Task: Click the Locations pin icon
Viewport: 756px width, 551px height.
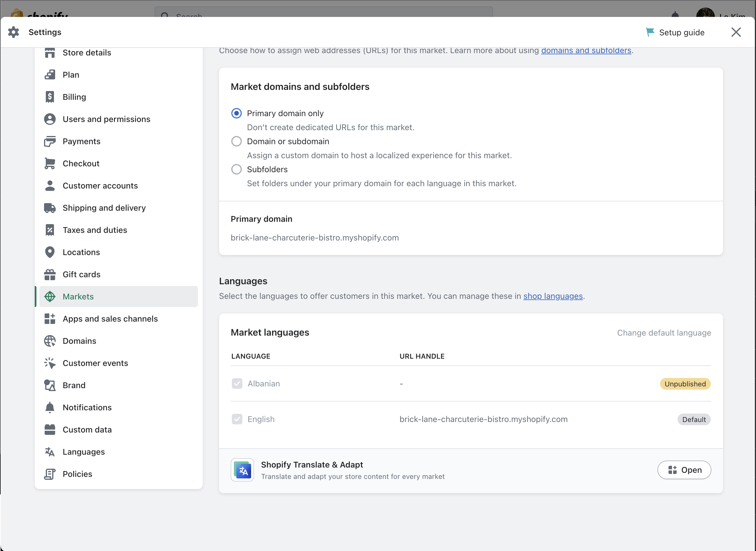Action: pos(50,252)
